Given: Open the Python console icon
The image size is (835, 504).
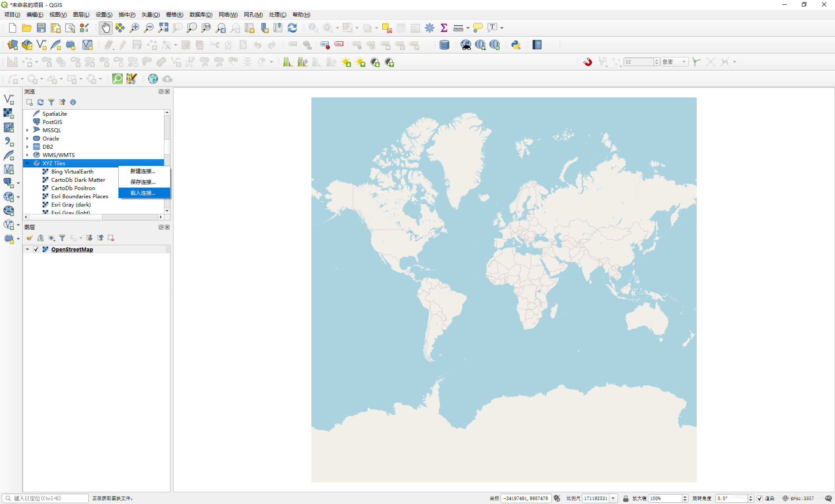Looking at the screenshot, I should [x=516, y=45].
